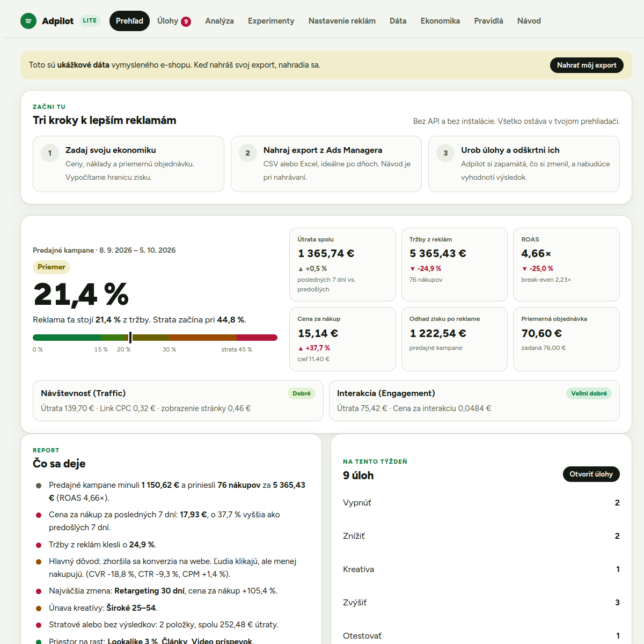Click the +37,7 % cost change indicator
This screenshot has height=644, width=644.
click(x=314, y=348)
